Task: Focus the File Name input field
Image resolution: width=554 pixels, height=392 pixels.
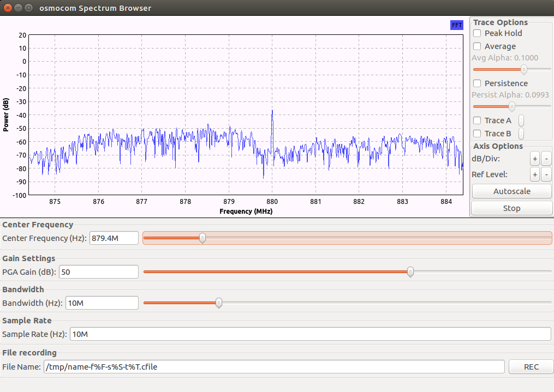Action: [274, 367]
